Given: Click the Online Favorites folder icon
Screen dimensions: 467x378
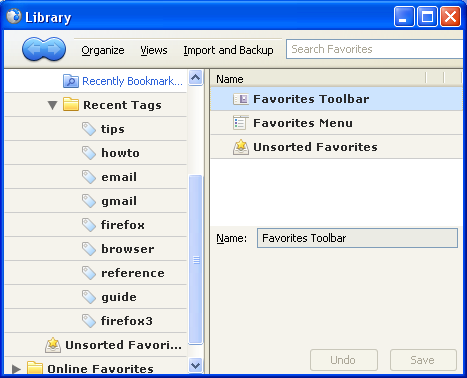Looking at the screenshot, I should (35, 368).
